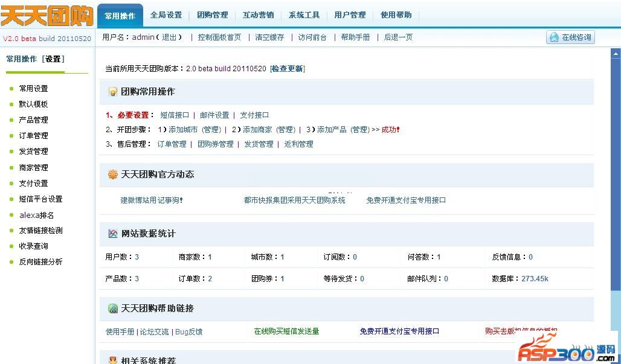Image resolution: width=621 pixels, height=364 pixels.
Task: Open the 全局设置 tab
Action: tap(166, 15)
